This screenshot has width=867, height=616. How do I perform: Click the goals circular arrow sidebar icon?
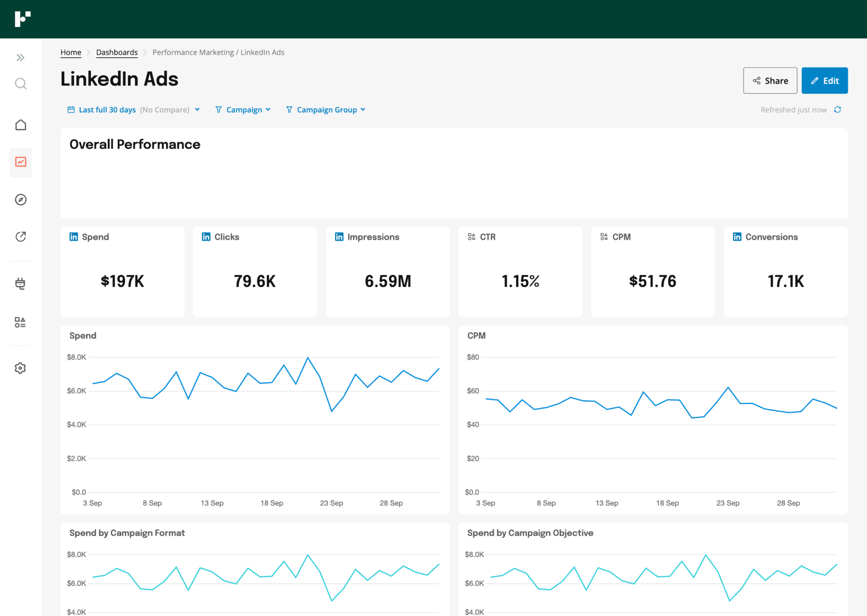20,237
